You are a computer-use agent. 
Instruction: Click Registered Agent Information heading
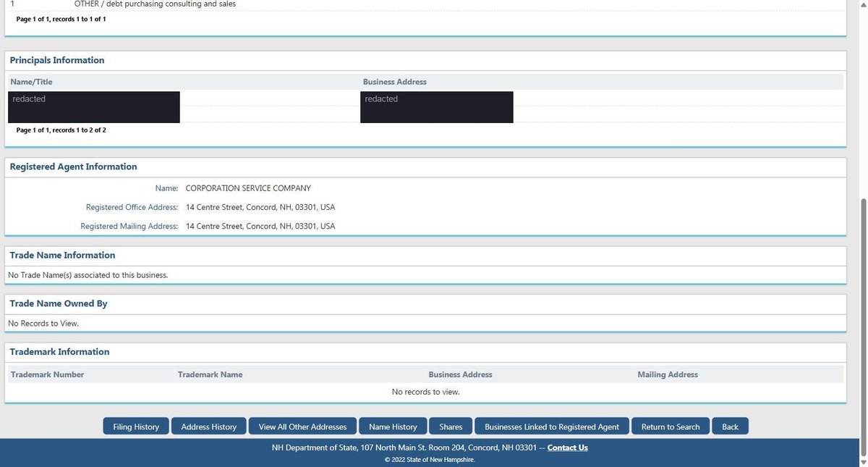73,167
